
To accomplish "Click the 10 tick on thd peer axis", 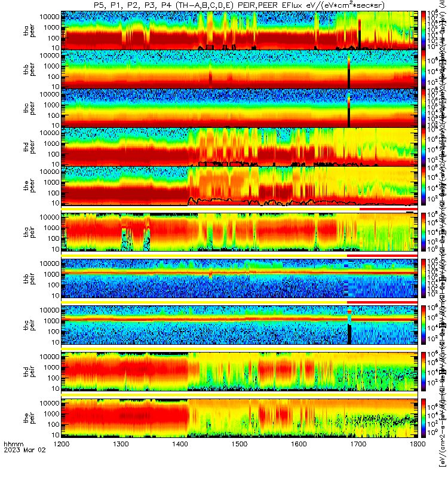I will click(x=56, y=164).
